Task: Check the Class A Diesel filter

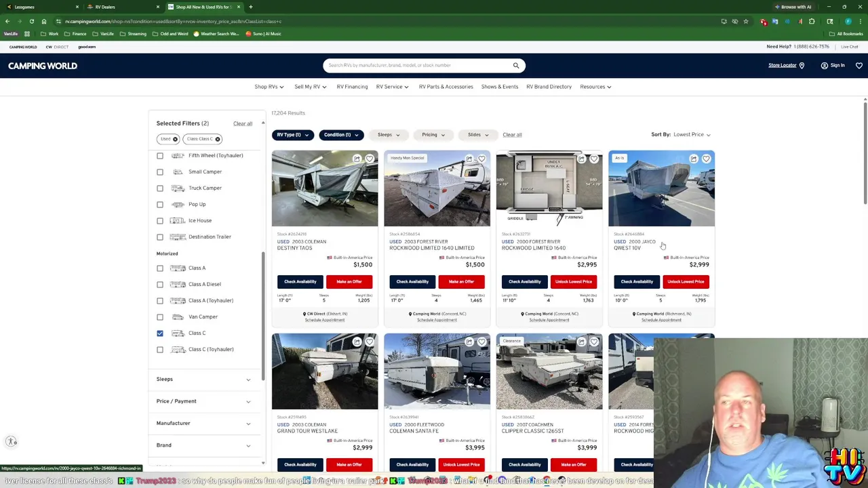Action: [160, 285]
